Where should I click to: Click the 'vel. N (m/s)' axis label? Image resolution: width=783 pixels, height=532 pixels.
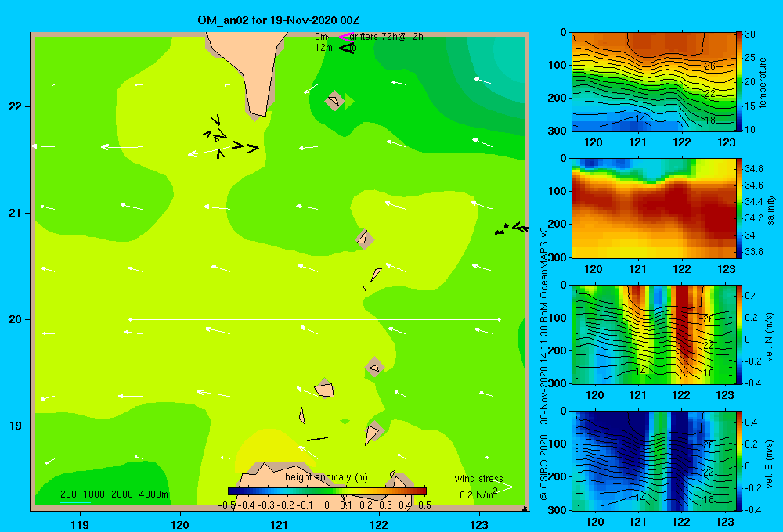coord(770,337)
